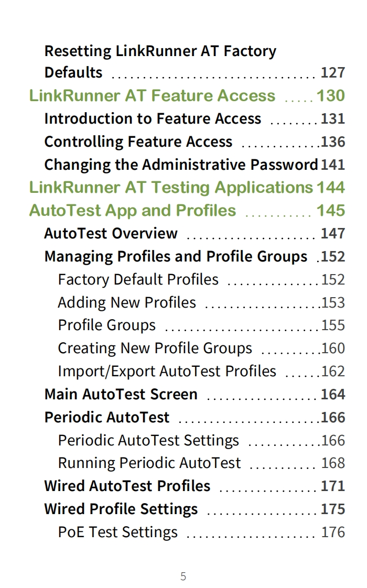Jump to 'Changing the Administrative Password' section
367x588 pixels.
click(x=181, y=165)
